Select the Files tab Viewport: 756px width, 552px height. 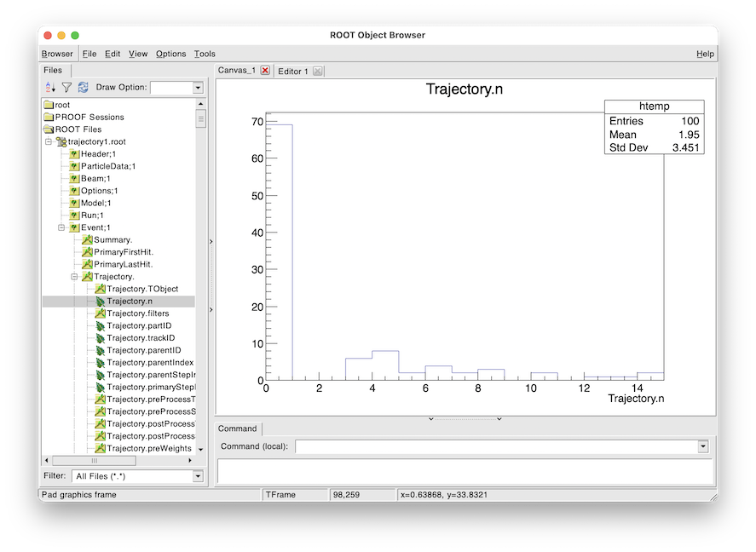pos(53,71)
